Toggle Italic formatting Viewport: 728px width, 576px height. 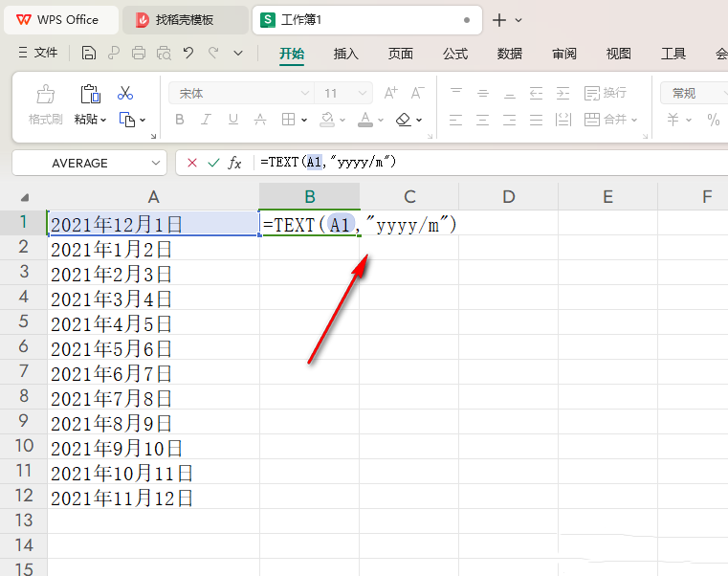pos(206,120)
